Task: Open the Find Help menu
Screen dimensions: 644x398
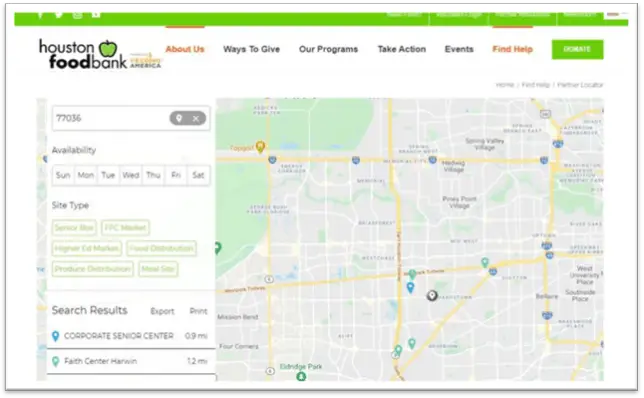Action: (512, 49)
